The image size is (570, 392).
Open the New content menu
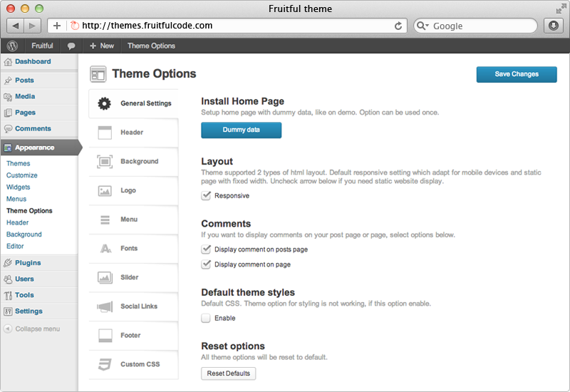pyautogui.click(x=101, y=46)
